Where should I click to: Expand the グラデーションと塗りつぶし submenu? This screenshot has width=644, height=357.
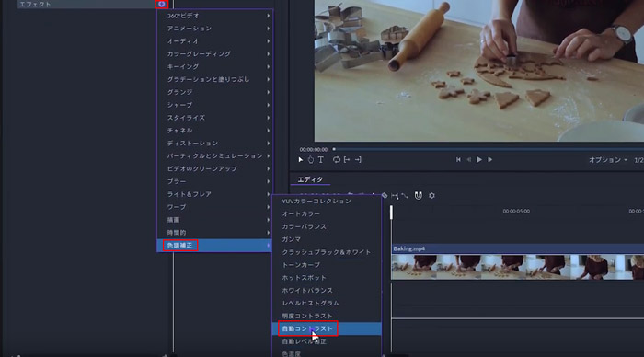tap(214, 79)
